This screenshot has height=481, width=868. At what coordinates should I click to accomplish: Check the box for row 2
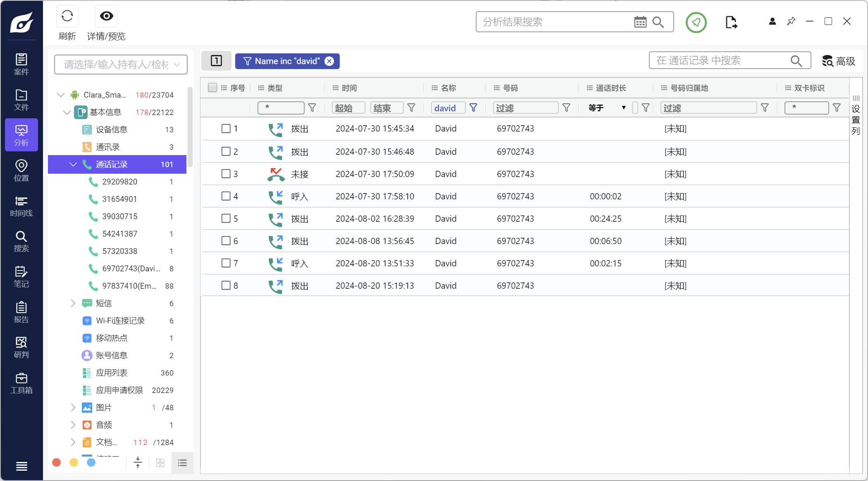tap(226, 151)
